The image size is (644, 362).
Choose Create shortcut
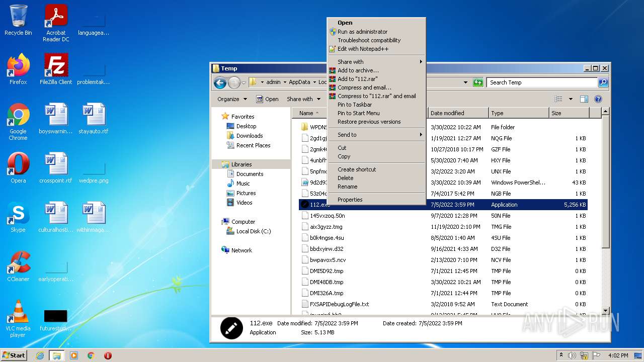(376, 169)
